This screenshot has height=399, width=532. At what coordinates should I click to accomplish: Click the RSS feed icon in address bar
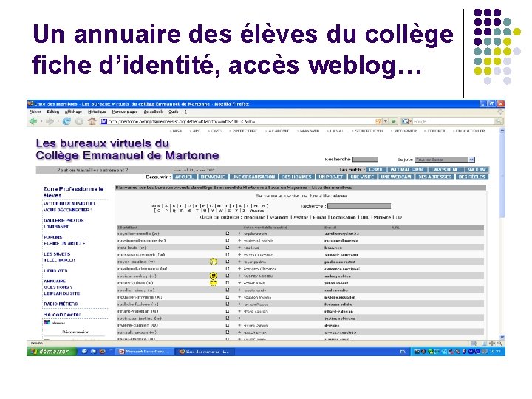[x=378, y=121]
